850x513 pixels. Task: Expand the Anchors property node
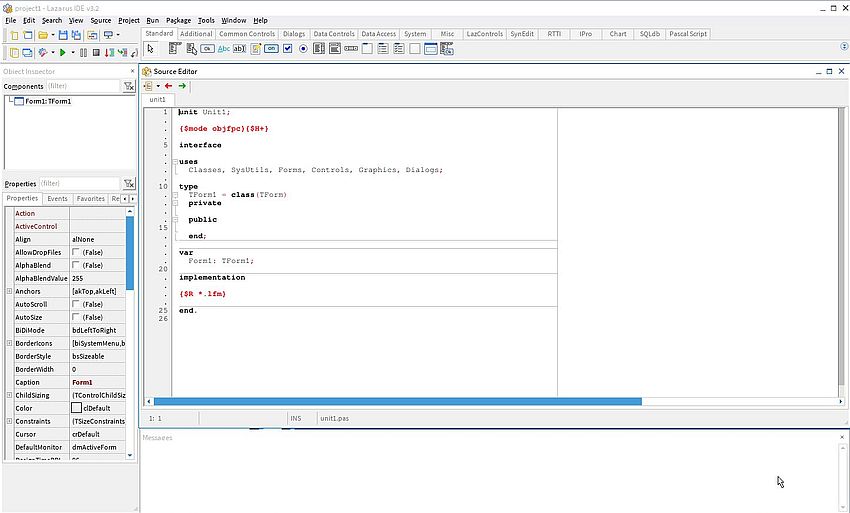(9, 291)
